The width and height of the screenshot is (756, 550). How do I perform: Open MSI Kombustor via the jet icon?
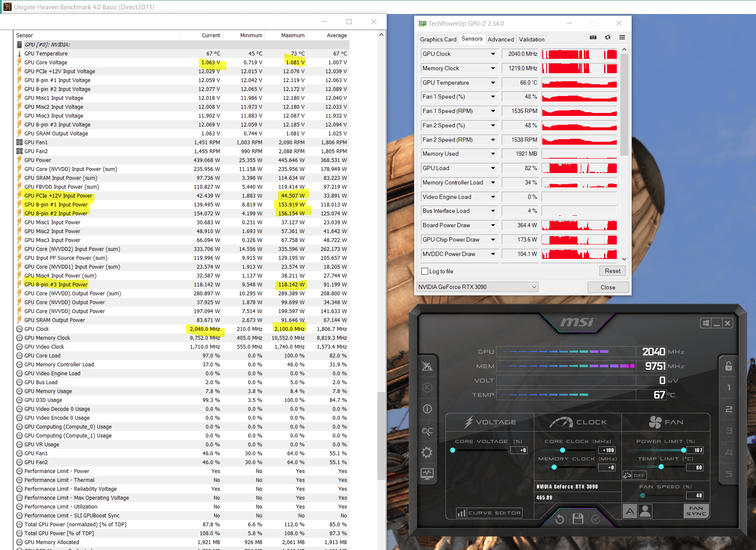427,366
